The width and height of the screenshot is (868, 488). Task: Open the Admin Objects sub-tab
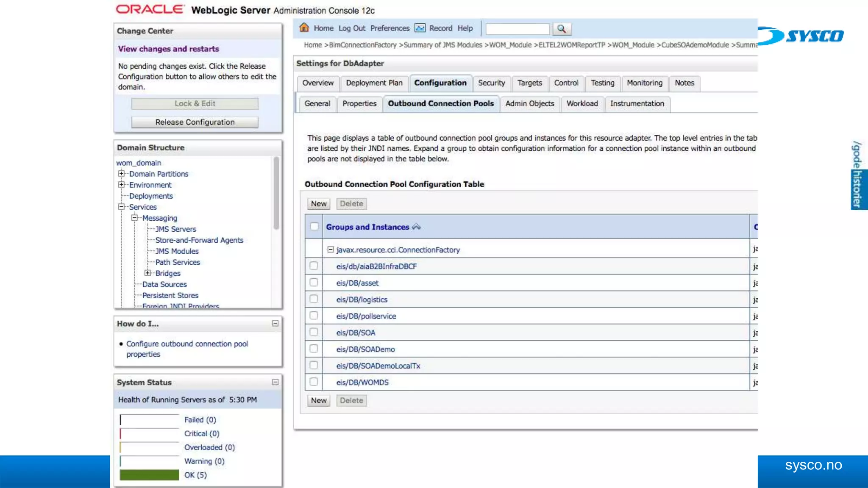pyautogui.click(x=529, y=104)
